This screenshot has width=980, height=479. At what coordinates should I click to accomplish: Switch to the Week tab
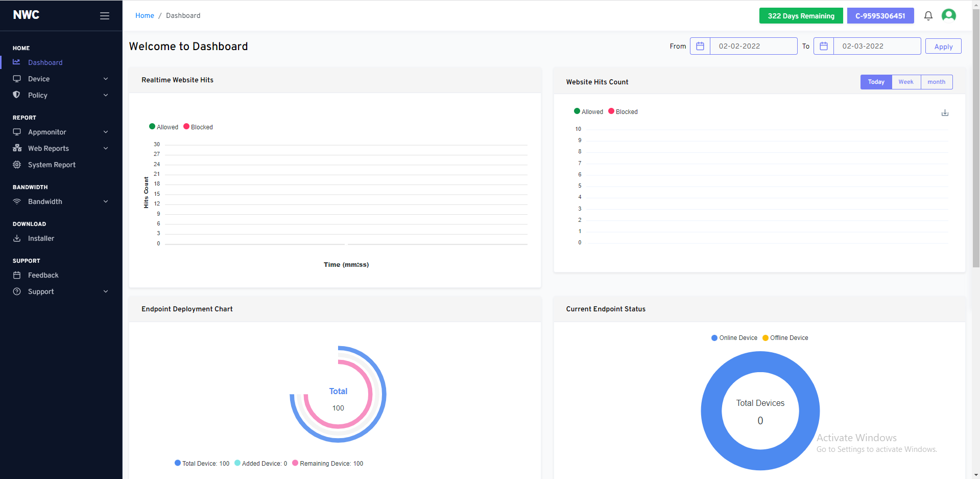click(906, 82)
